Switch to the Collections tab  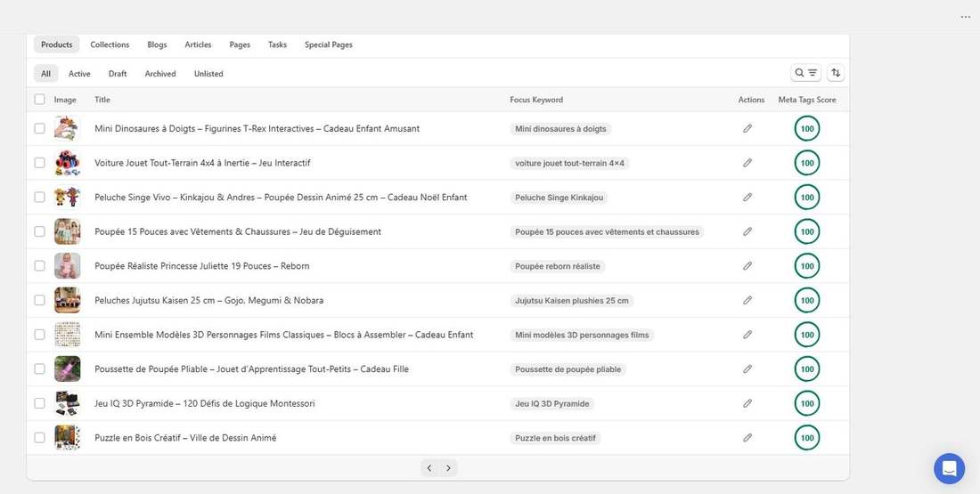coord(110,45)
